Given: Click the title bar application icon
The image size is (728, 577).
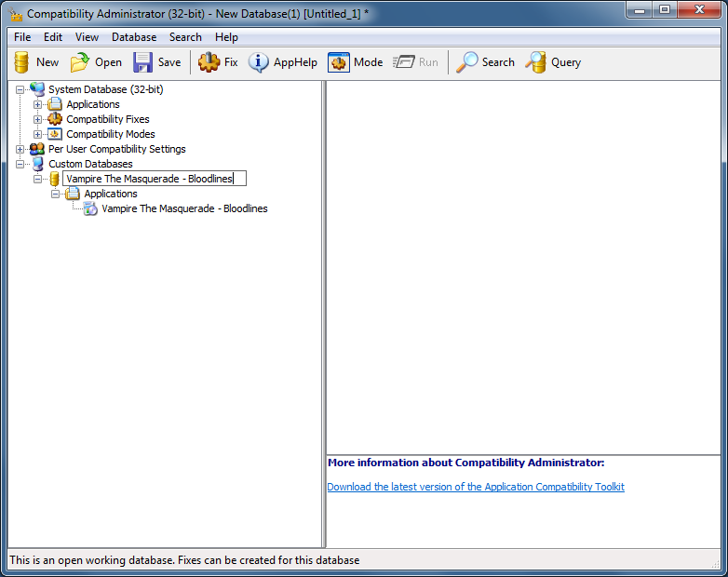Looking at the screenshot, I should click(16, 14).
